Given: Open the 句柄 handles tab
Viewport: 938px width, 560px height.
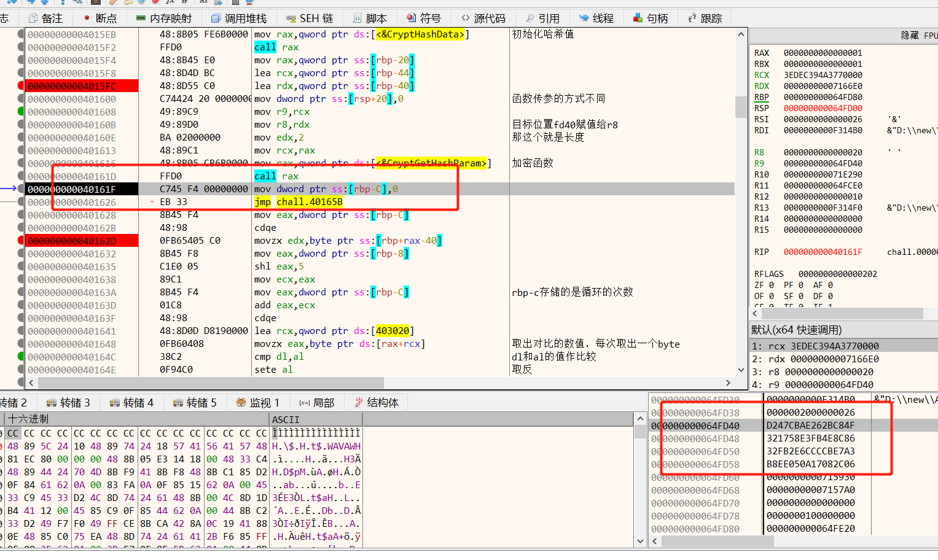Looking at the screenshot, I should (651, 18).
